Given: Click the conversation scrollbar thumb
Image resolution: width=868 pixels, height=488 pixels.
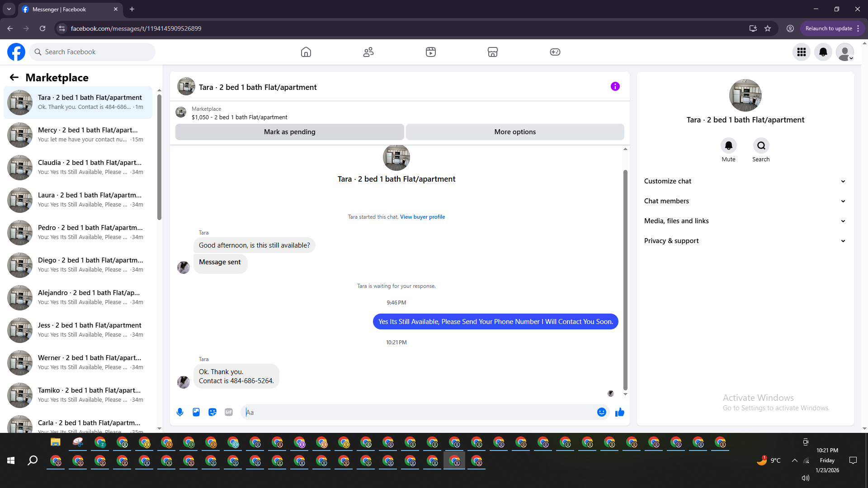Looking at the screenshot, I should pyautogui.click(x=625, y=280).
